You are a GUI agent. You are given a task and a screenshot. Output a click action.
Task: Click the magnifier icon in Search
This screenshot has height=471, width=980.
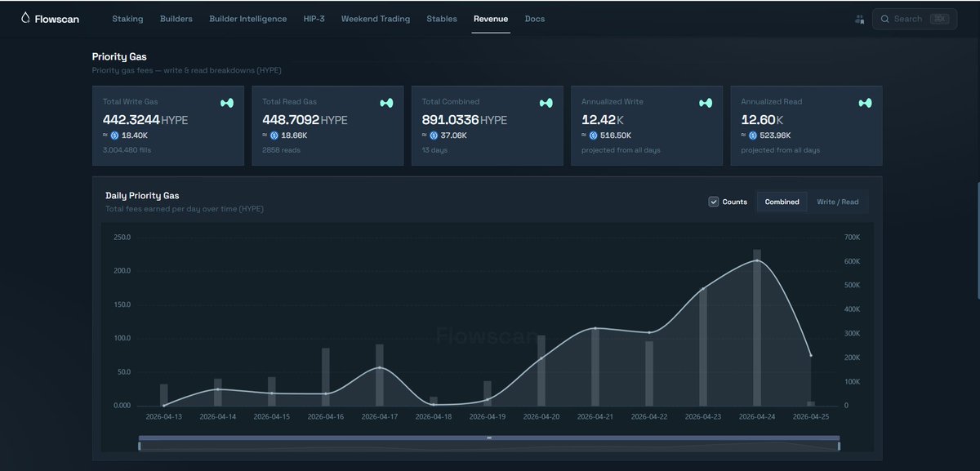(x=884, y=19)
